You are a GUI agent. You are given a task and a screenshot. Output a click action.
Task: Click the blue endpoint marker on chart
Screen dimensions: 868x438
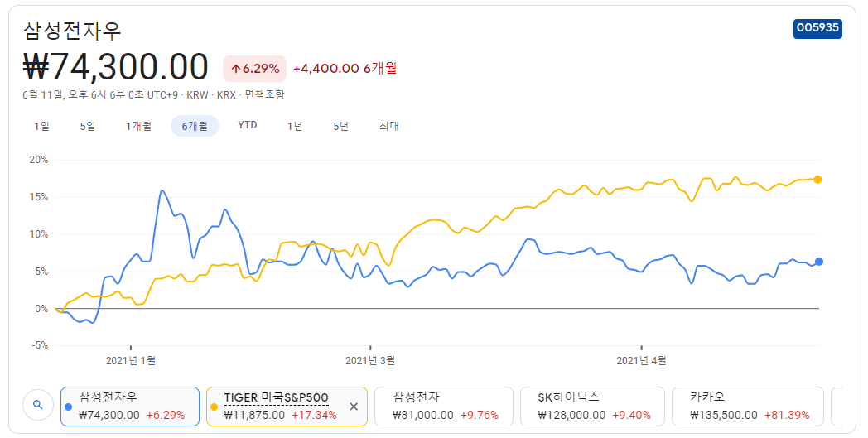coord(819,262)
